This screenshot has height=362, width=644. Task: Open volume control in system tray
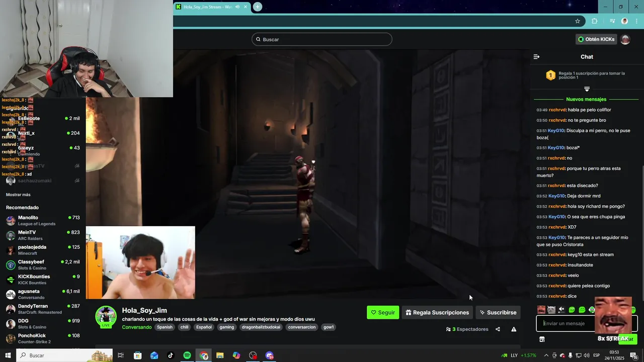click(587, 355)
